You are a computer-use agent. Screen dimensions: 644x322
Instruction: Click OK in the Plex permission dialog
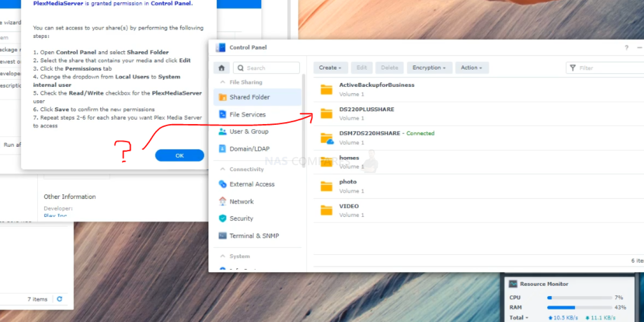pyautogui.click(x=180, y=156)
